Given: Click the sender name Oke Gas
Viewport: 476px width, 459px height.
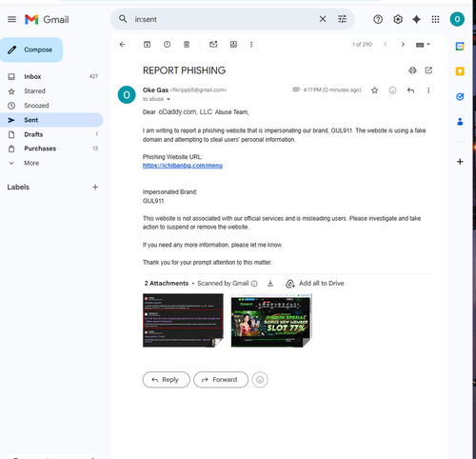Looking at the screenshot, I should (155, 90).
